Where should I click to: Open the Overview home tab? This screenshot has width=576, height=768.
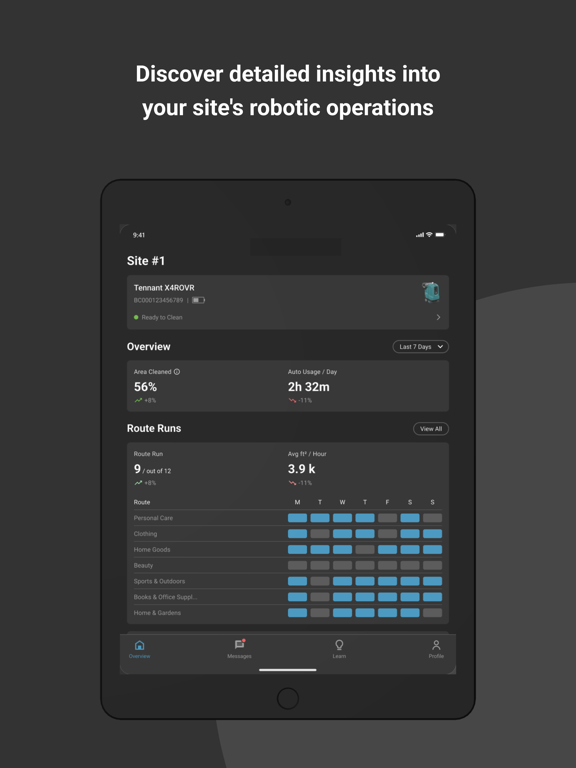click(x=140, y=649)
